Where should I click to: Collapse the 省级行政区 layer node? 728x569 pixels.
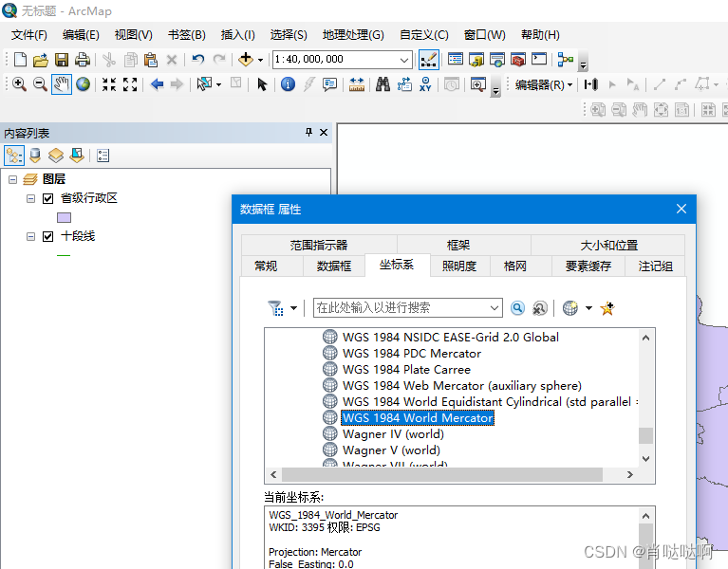(x=30, y=198)
